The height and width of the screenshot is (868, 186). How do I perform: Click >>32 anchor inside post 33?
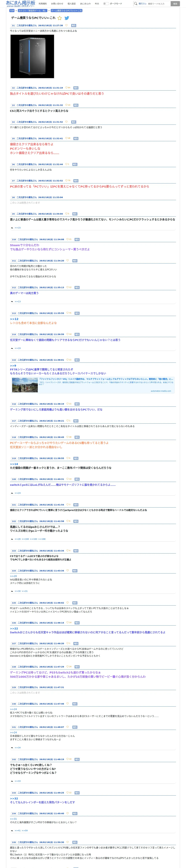pos(14,799)
